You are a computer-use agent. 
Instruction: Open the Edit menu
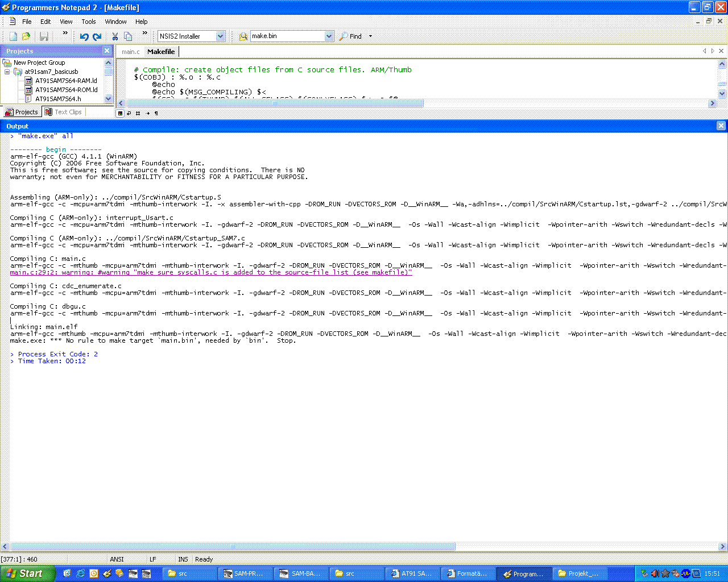click(x=45, y=22)
